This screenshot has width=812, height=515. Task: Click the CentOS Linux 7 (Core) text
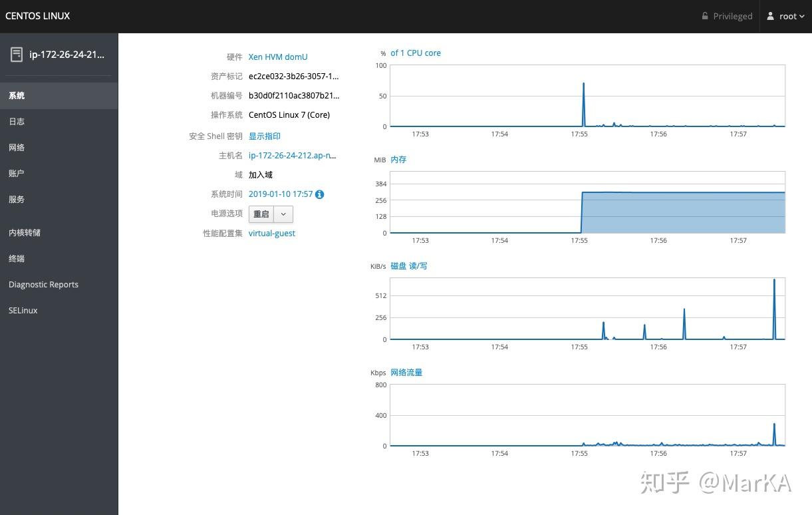[289, 115]
